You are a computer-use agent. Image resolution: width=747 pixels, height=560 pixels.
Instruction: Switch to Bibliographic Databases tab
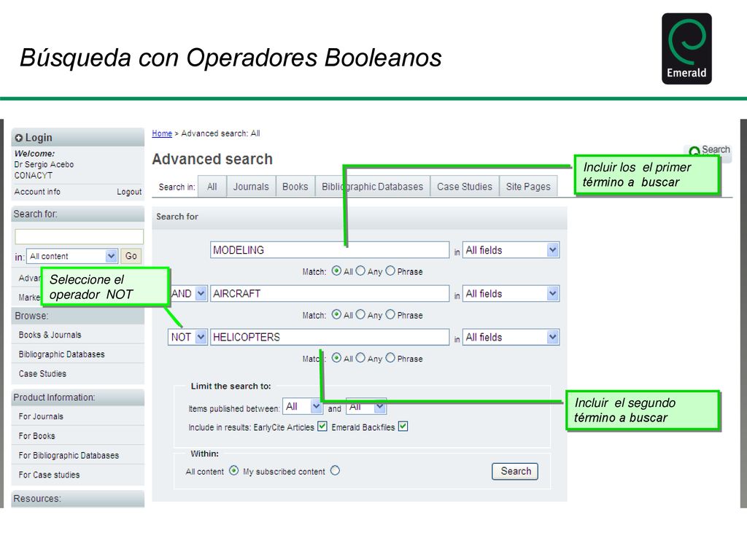(373, 186)
